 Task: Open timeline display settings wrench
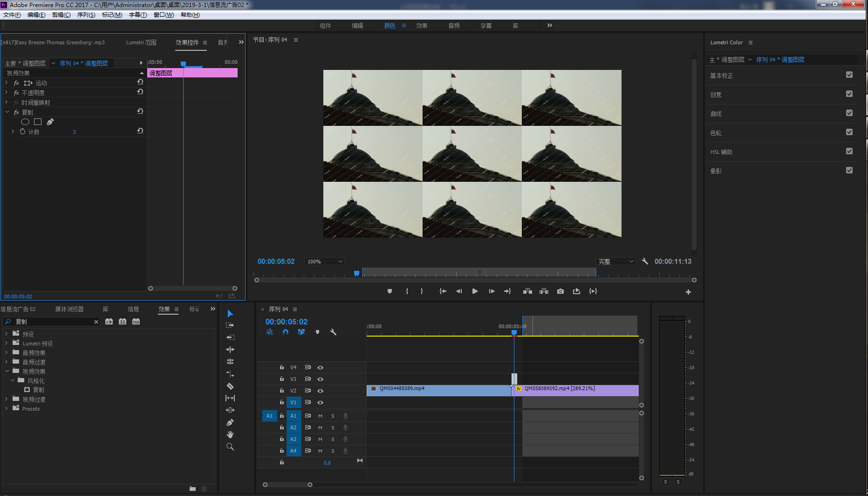[x=333, y=332]
